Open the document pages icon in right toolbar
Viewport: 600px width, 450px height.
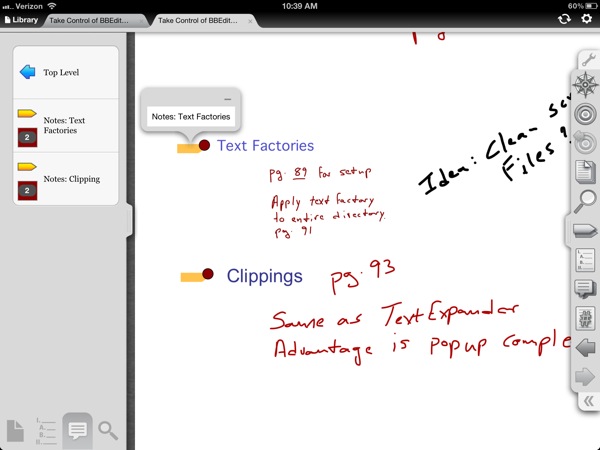click(x=585, y=171)
